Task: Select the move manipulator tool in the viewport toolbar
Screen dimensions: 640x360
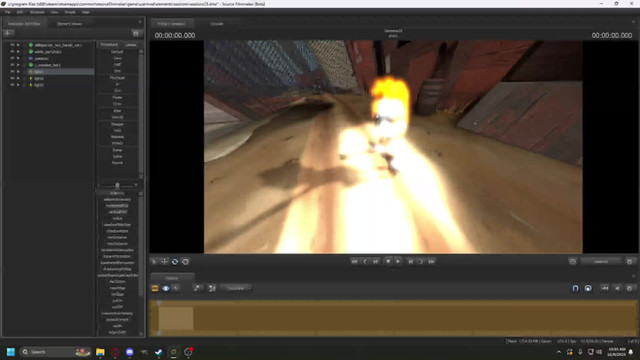Action: tap(164, 262)
